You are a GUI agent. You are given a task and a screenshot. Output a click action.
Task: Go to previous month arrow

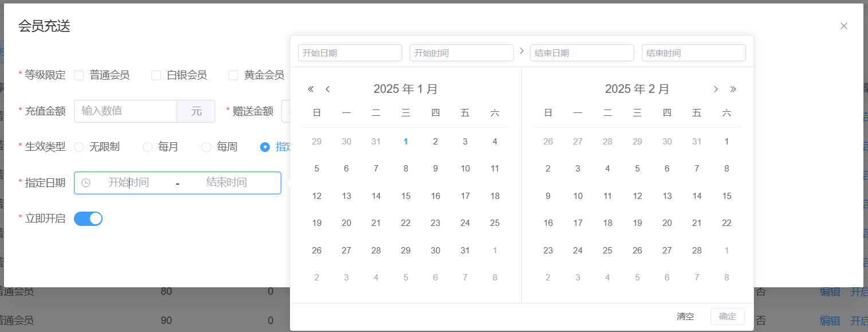[x=328, y=89]
